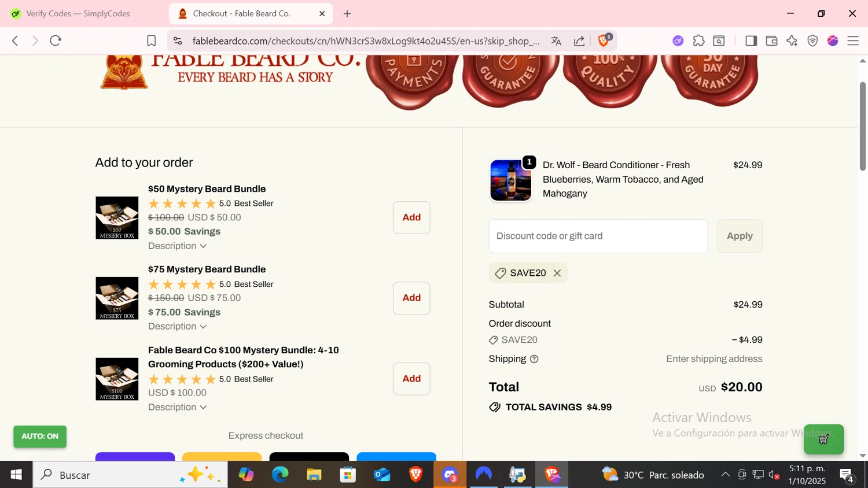Toggle the AUTO: ON button
This screenshot has width=868, height=488.
pyautogui.click(x=40, y=437)
